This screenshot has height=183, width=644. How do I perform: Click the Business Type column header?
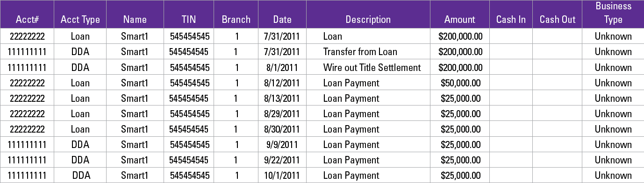click(613, 13)
